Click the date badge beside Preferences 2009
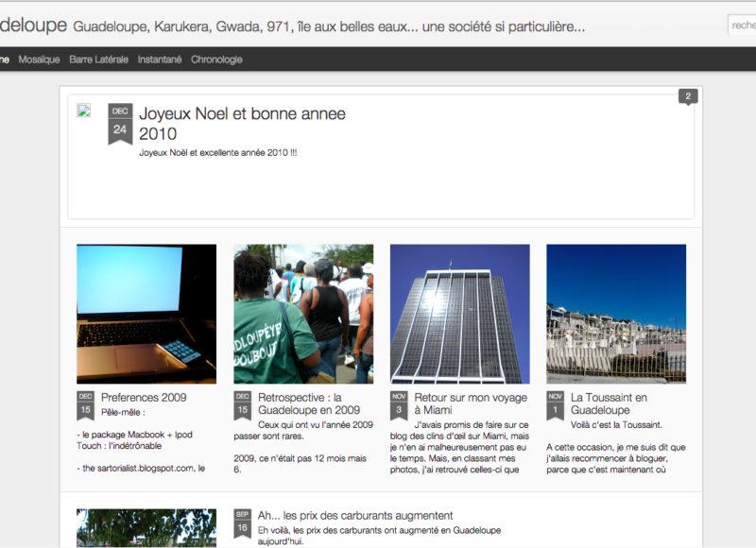The width and height of the screenshot is (756, 548). 86,404
